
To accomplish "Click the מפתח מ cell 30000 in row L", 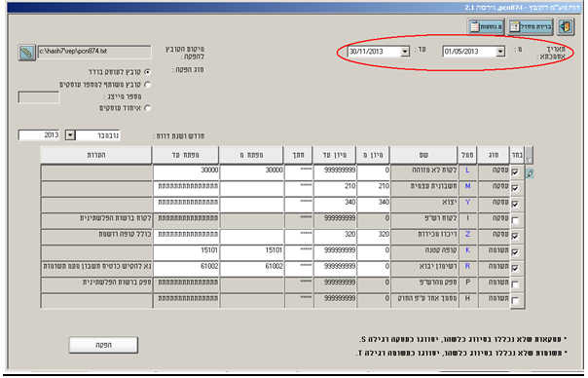I will (x=251, y=171).
